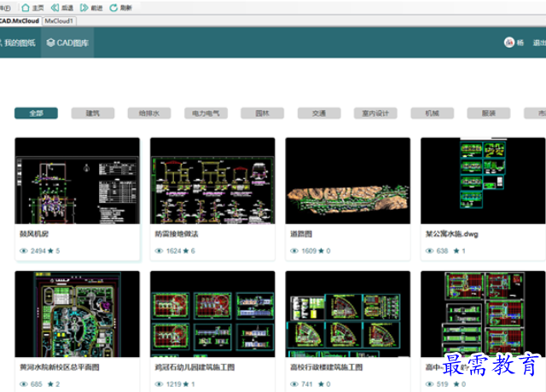Click the eye icon on 高校行政楼建筑施工图 card
The width and height of the screenshot is (546, 392).
(294, 384)
